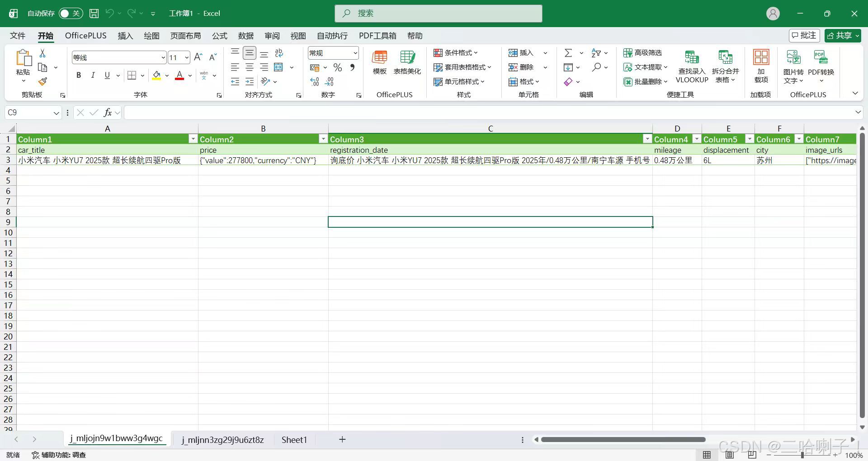Click the Increase decimal icon
Screen dimensions: 868x461
click(315, 81)
